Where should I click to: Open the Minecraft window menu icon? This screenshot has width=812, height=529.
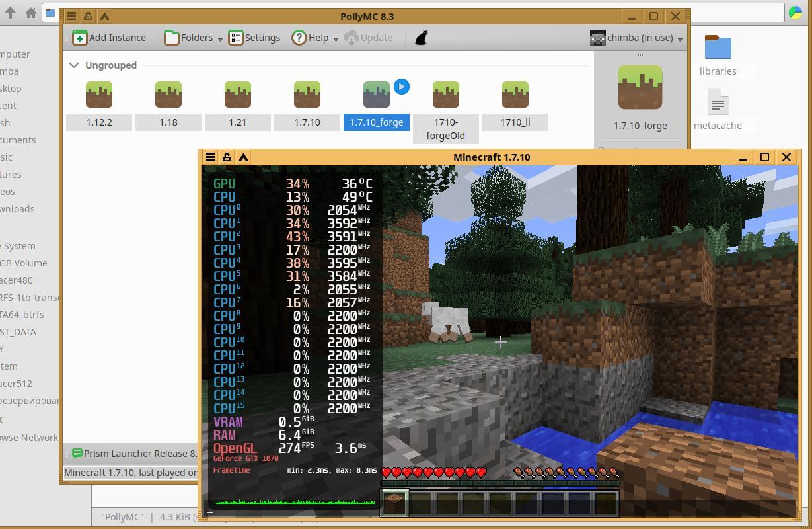coord(210,157)
